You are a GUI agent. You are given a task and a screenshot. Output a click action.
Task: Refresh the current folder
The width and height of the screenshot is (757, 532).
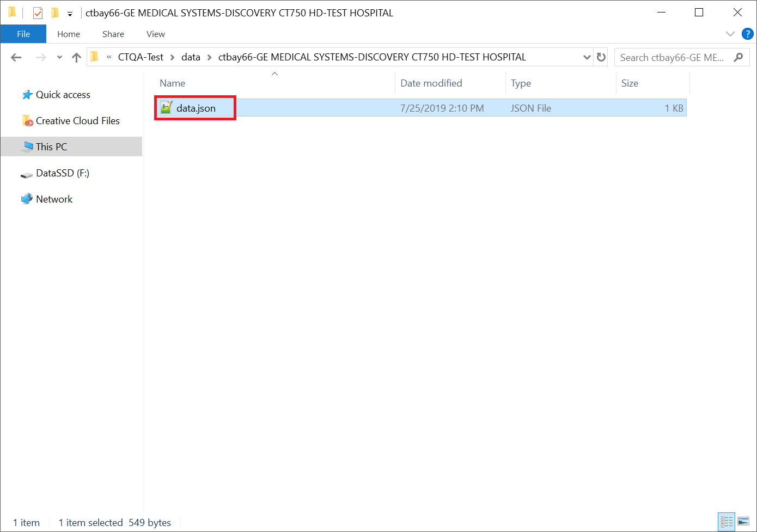coord(601,57)
